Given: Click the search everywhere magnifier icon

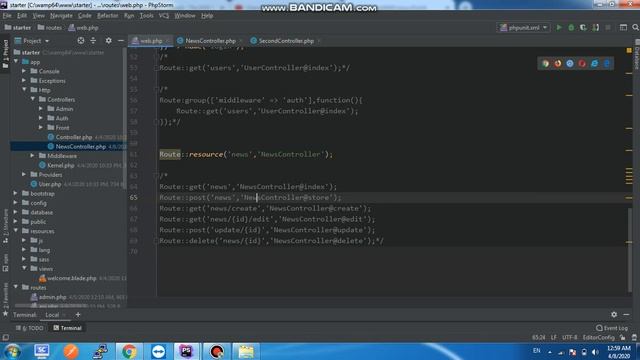Looking at the screenshot, I should pos(635,27).
